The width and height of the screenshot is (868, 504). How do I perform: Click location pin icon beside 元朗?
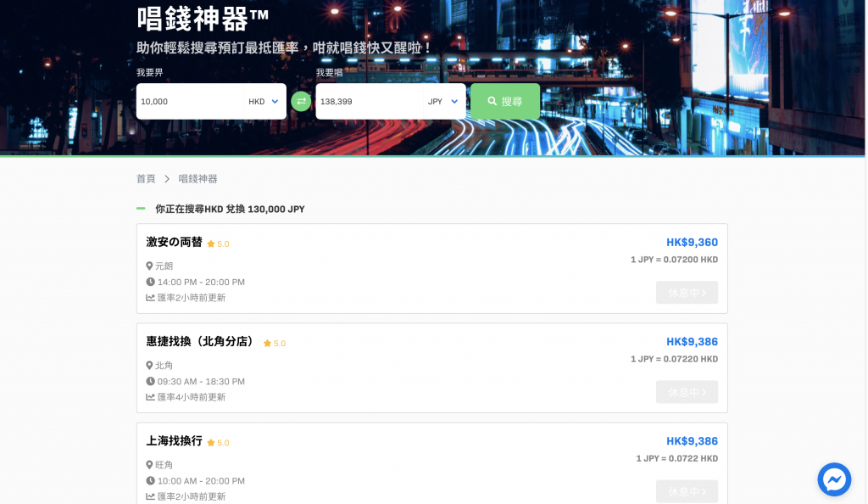(x=150, y=266)
